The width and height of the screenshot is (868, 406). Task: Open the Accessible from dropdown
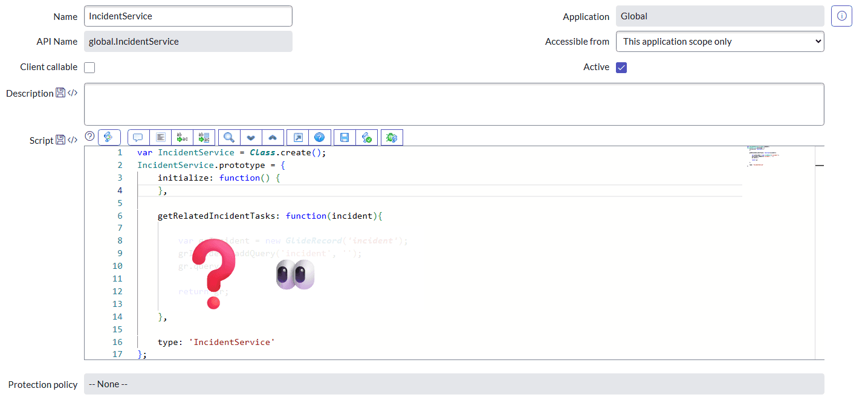tap(719, 41)
